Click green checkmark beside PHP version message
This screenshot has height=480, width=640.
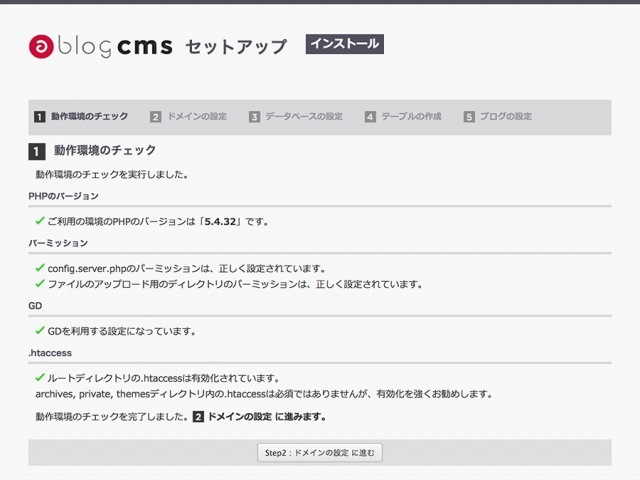pyautogui.click(x=40, y=220)
